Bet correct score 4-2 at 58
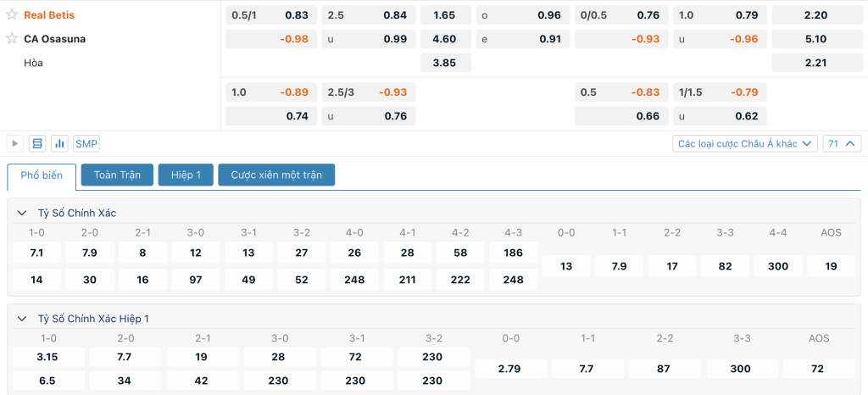Screen dimensions: 868x395 click(460, 253)
